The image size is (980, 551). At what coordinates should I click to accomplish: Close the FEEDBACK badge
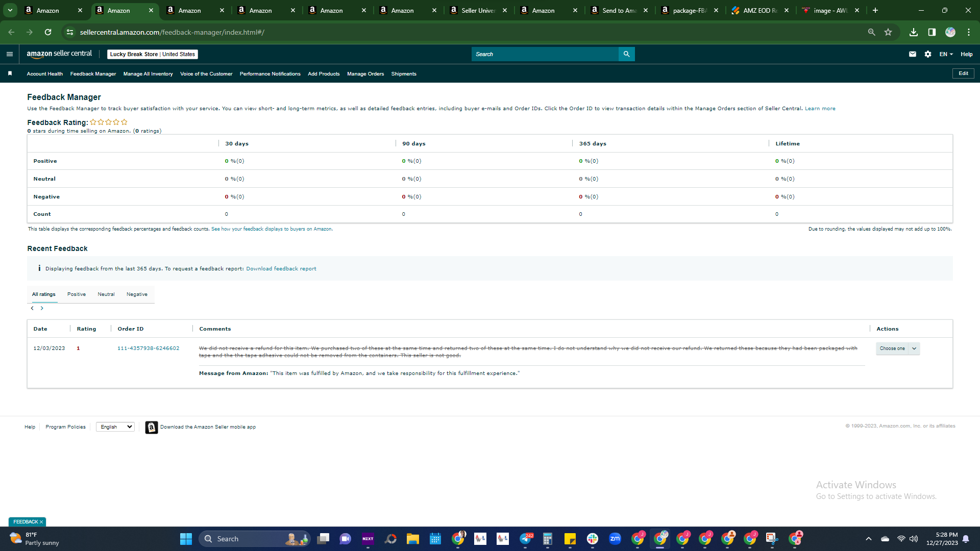[41, 522]
